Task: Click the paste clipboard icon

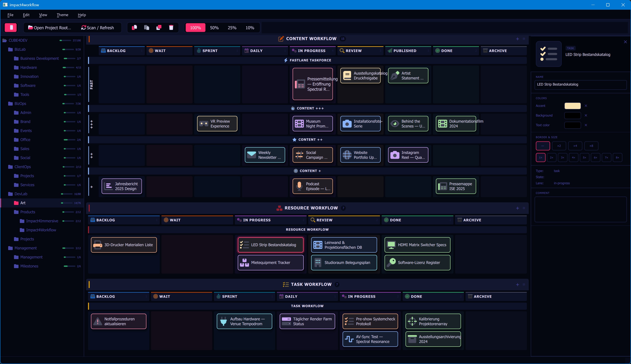Action: (147, 28)
